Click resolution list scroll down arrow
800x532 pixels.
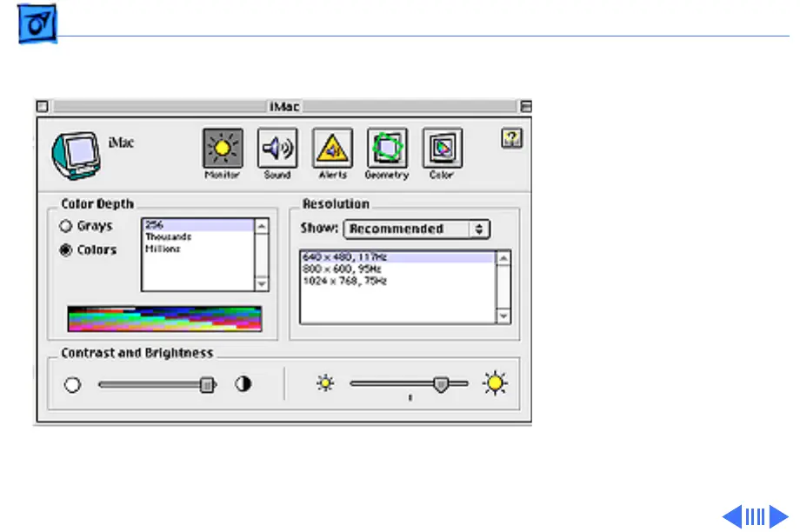click(x=503, y=316)
